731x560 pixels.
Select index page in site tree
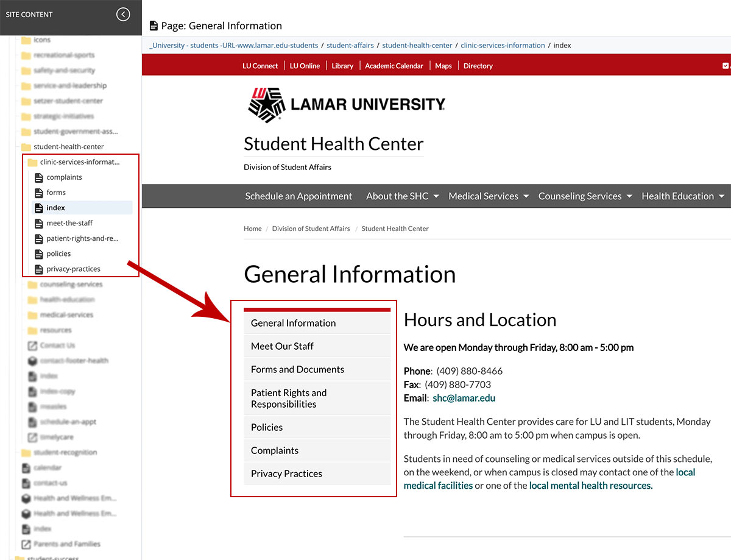click(x=55, y=208)
